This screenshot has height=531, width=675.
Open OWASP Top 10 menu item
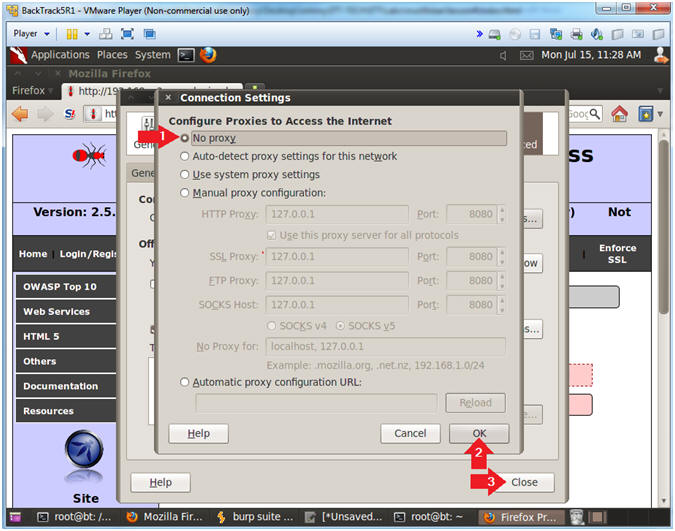pyautogui.click(x=66, y=287)
